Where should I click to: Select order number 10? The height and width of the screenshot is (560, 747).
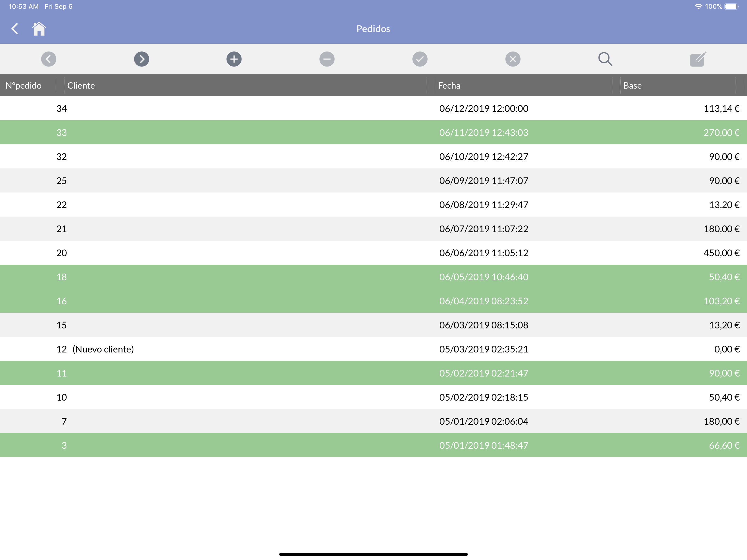click(x=373, y=397)
